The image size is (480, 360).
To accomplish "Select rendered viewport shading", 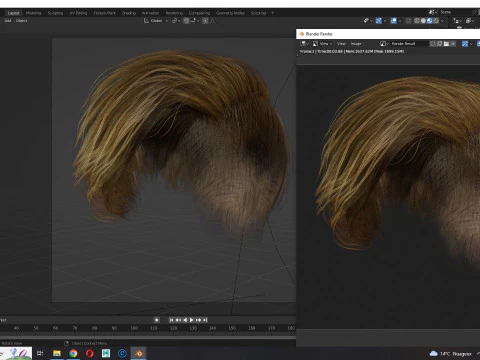I will pos(436,21).
